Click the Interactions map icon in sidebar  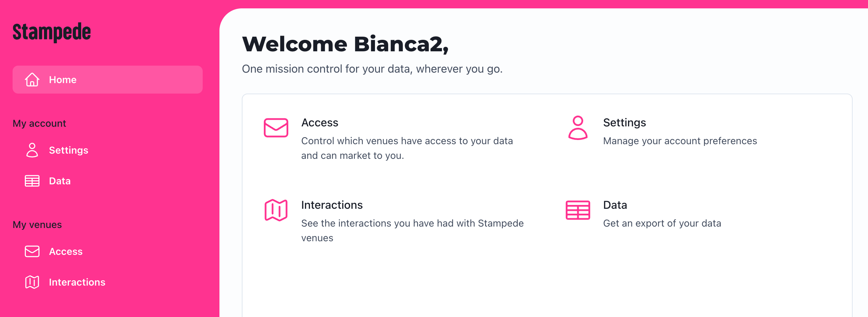[x=32, y=282]
